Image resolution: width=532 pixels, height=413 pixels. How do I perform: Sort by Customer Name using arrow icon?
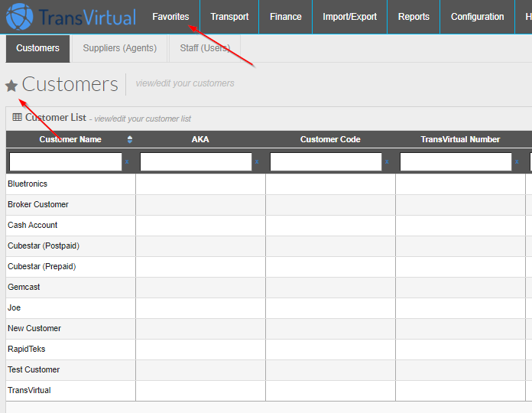point(130,139)
